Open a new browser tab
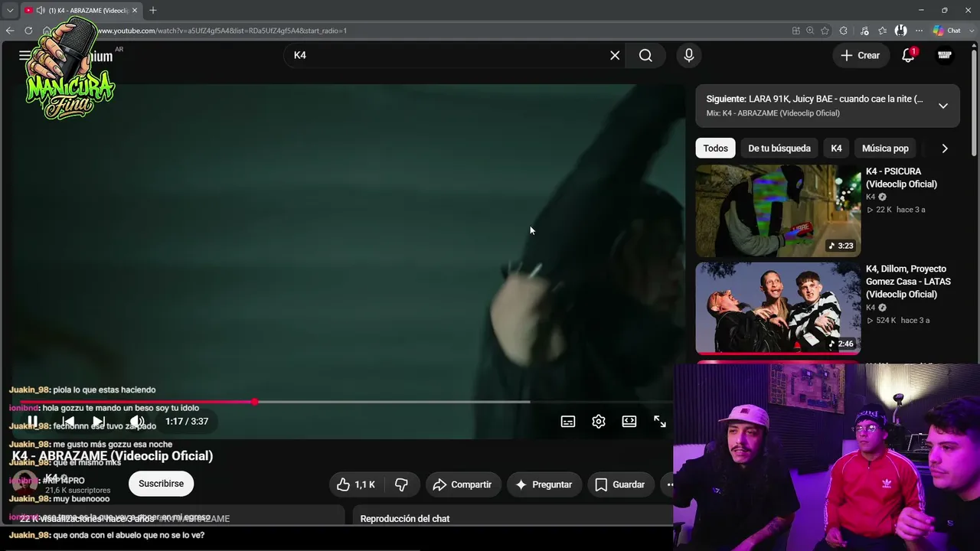The image size is (980, 551). click(153, 10)
